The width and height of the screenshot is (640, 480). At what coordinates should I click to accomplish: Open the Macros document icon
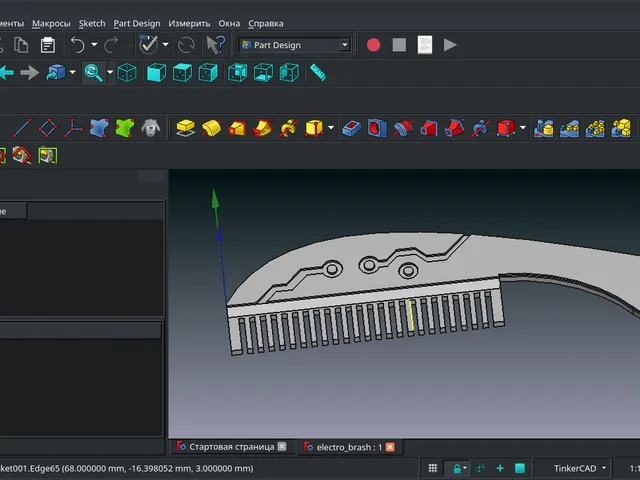pos(425,45)
